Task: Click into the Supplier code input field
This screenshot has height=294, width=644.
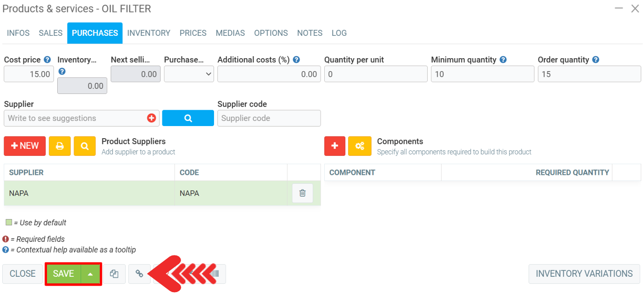Action: (x=269, y=118)
